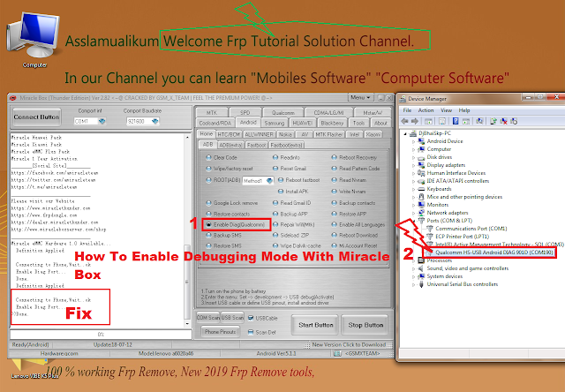This screenshot has width=565, height=392.
Task: Click Miracle Box title bar logo icon
Action: coord(13,98)
